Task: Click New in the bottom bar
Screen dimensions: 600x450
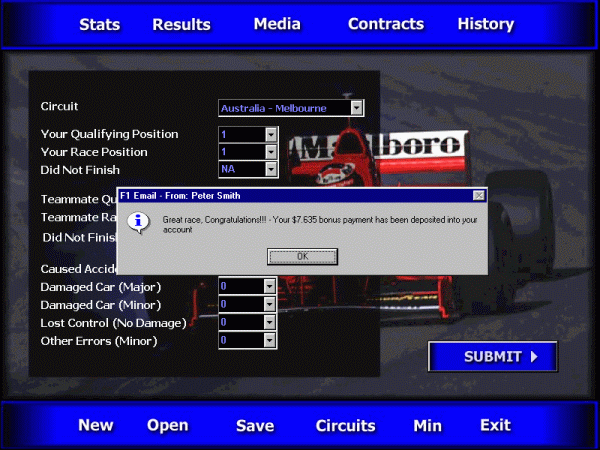Action: pos(96,425)
